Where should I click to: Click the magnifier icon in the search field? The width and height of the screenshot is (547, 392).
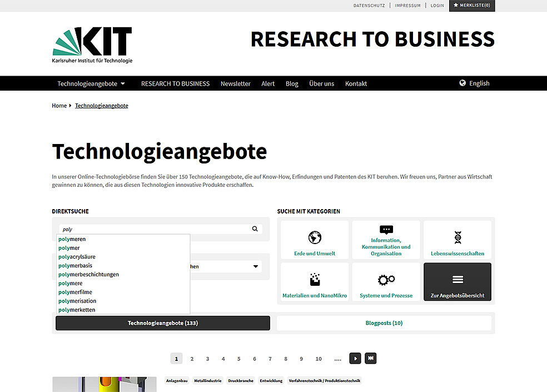[x=255, y=229]
